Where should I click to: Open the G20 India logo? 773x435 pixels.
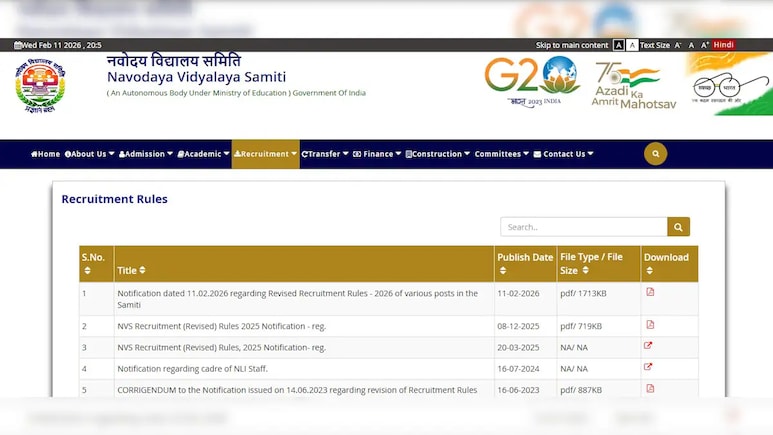click(532, 82)
